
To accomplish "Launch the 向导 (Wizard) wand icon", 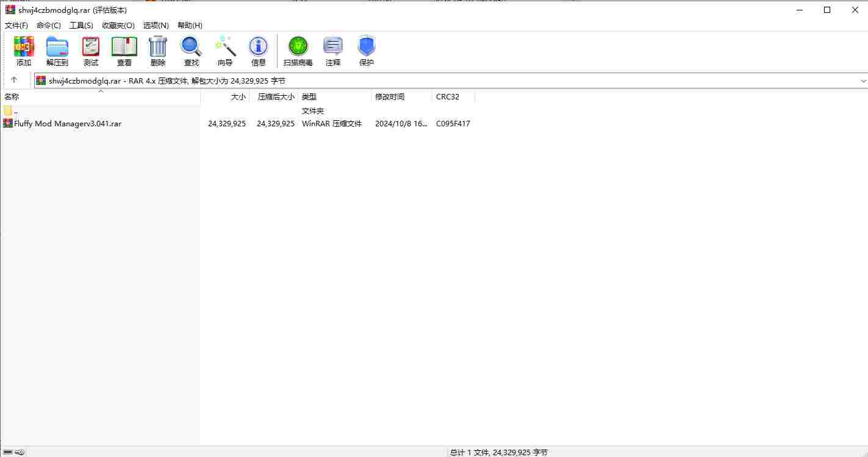I will tap(225, 51).
